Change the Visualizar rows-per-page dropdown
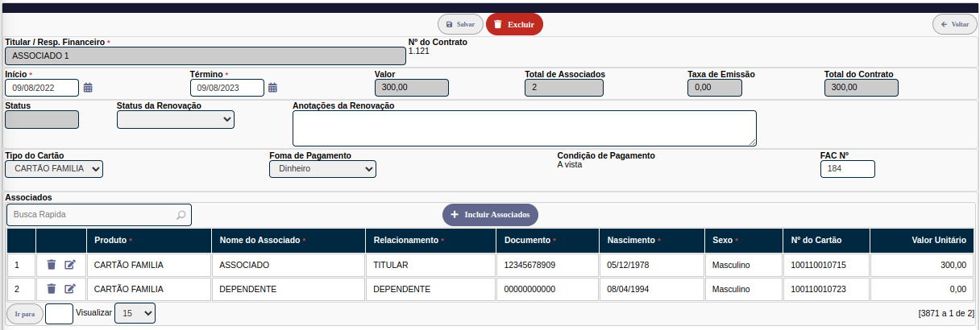 [x=135, y=313]
